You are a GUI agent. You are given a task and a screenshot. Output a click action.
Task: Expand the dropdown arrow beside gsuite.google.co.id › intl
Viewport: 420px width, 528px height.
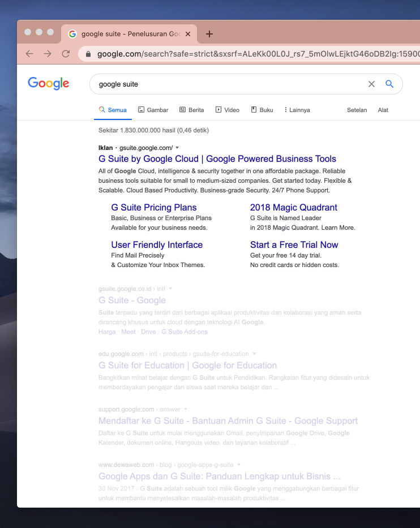(170, 289)
